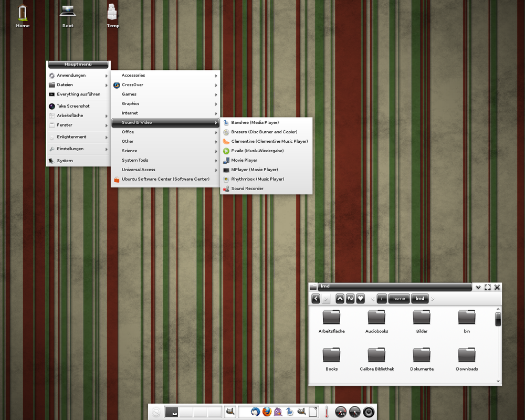
Task: Launch Exaile (Musik-Wiedergabe) entry
Action: tap(266, 151)
